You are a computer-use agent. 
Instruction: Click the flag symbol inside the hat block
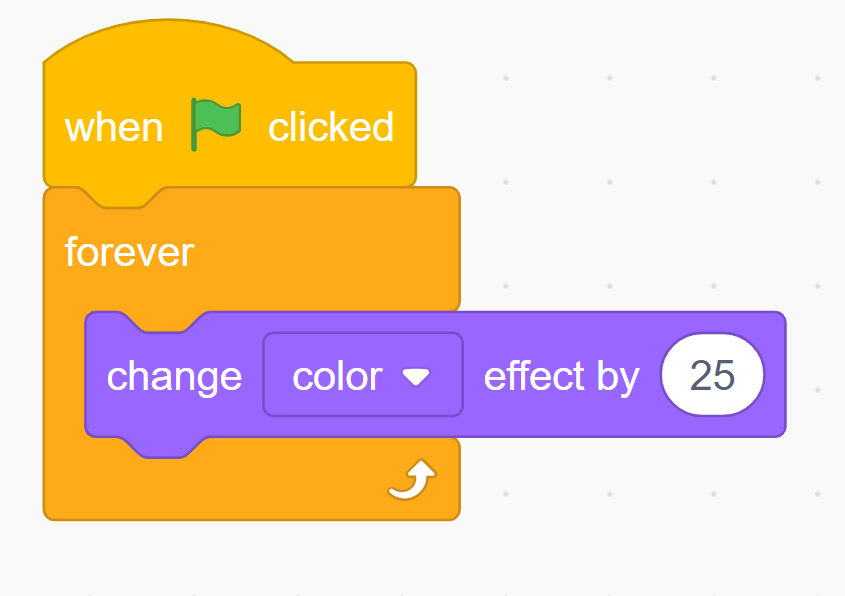[215, 123]
